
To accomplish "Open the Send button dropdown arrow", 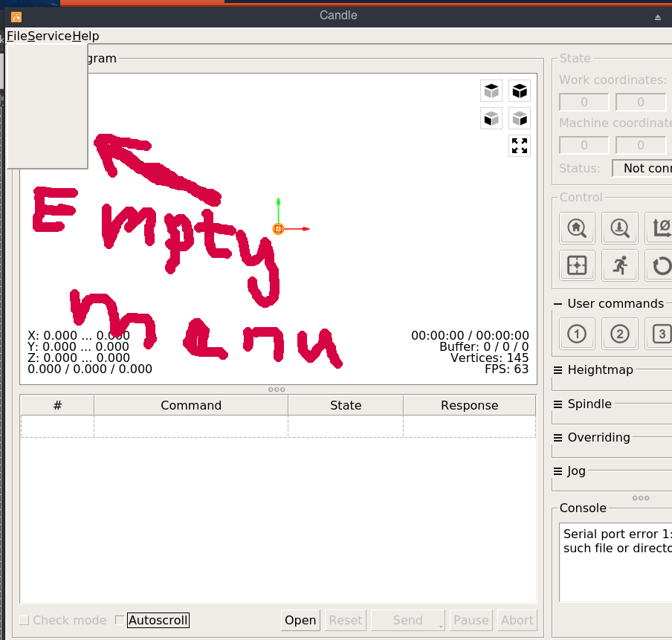I will [441, 627].
